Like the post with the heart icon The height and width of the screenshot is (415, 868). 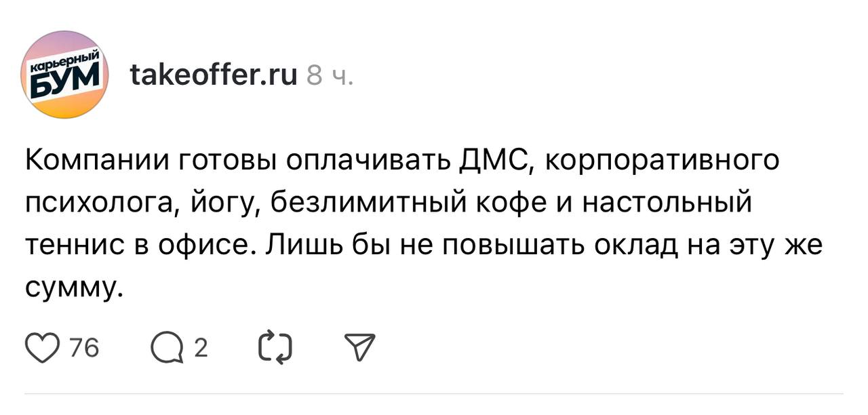[42, 349]
